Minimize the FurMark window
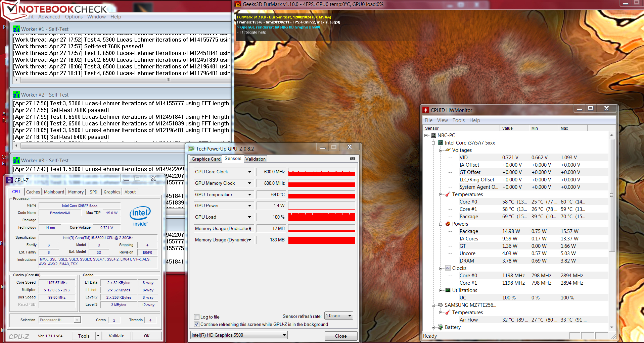 (626, 3)
